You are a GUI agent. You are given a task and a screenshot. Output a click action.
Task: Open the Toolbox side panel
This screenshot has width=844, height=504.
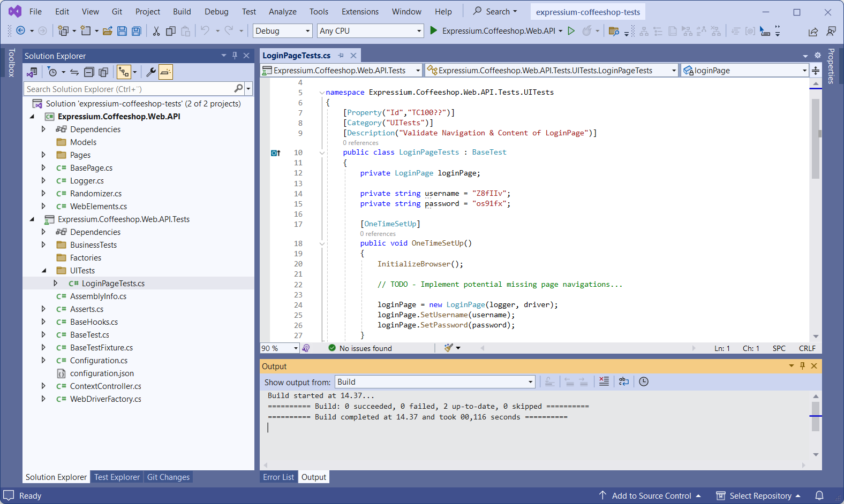11,63
